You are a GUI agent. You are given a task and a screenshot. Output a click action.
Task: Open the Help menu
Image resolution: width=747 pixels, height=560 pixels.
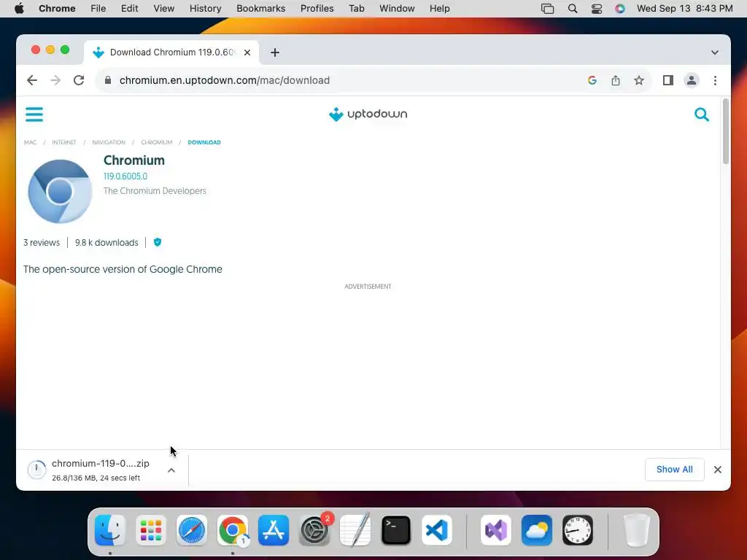(439, 9)
